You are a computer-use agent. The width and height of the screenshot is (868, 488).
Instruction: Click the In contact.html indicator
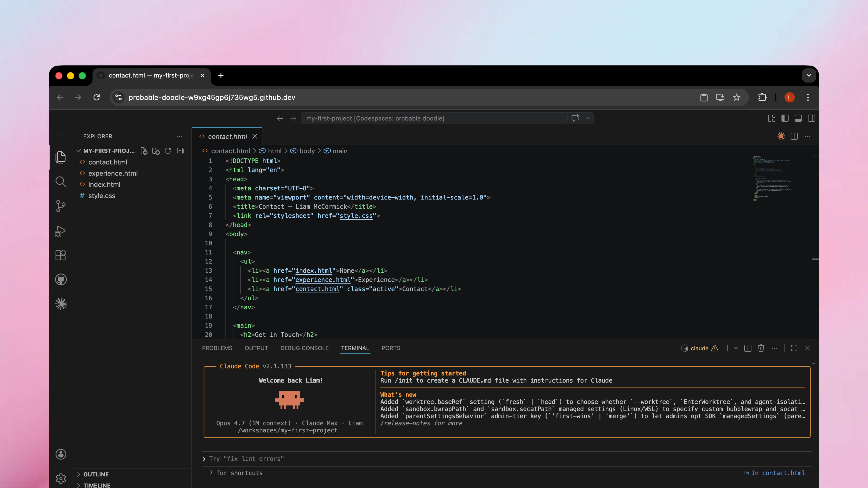pyautogui.click(x=774, y=473)
